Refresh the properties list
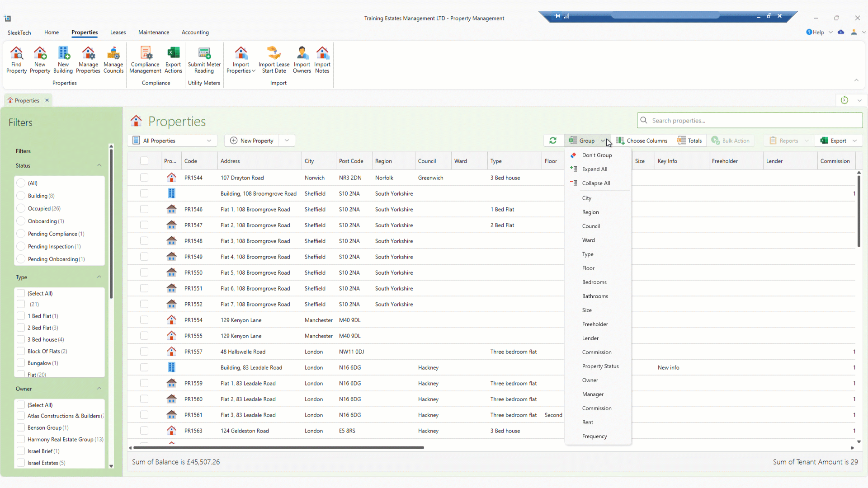Image resolution: width=868 pixels, height=488 pixels. click(553, 141)
